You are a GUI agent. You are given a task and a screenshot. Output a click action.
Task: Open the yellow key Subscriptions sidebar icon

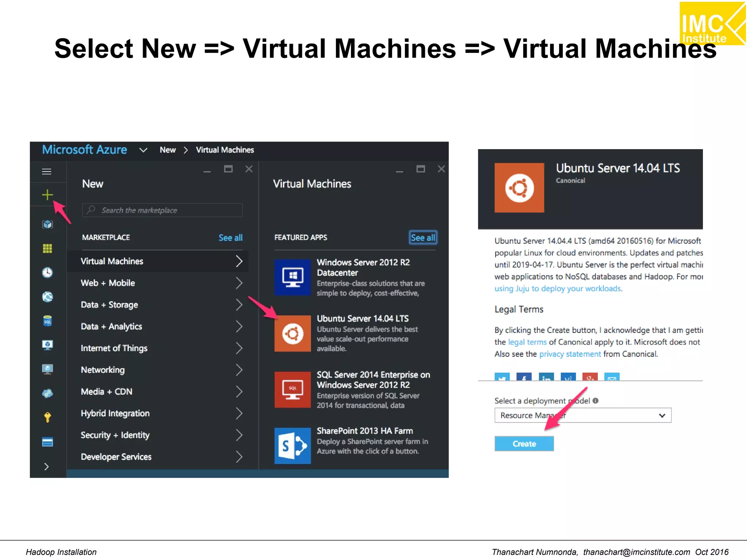47,417
